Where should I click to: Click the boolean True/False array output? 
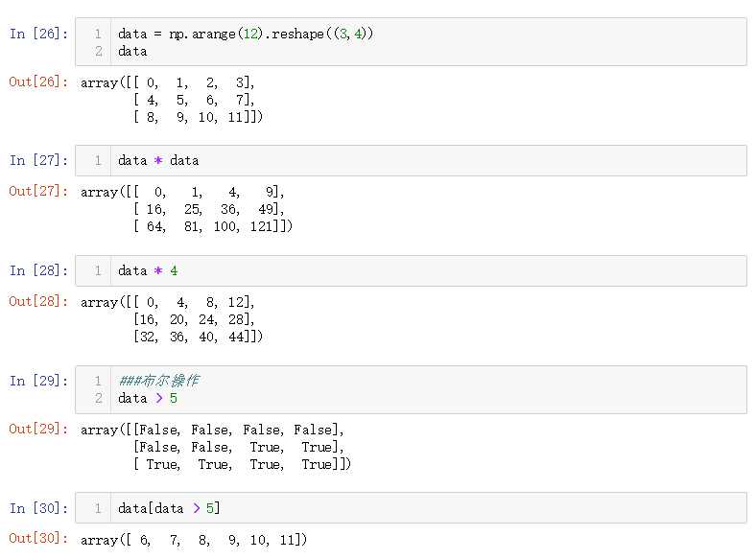coord(216,447)
